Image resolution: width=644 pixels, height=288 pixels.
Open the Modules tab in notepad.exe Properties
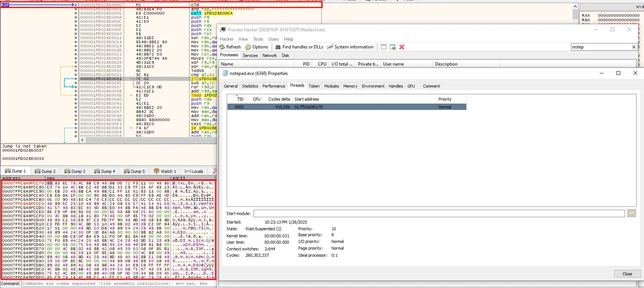[x=331, y=86]
